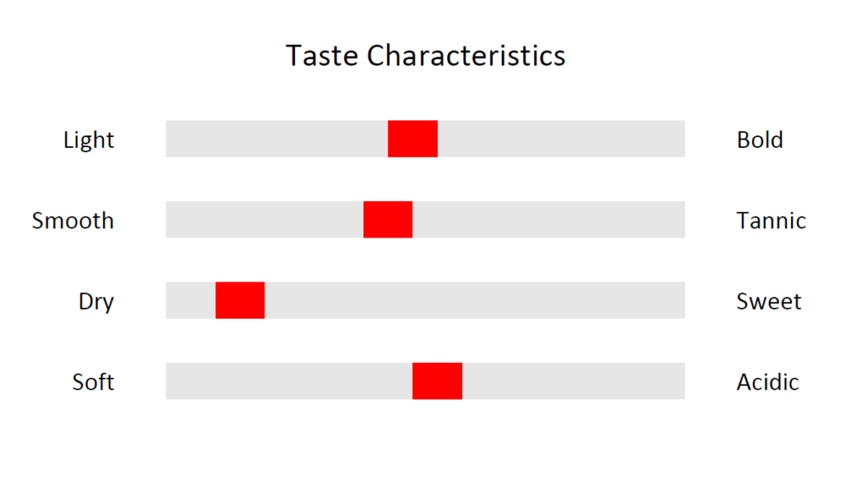Click the Smooth label
The height and width of the screenshot is (504, 851).
click(x=73, y=221)
